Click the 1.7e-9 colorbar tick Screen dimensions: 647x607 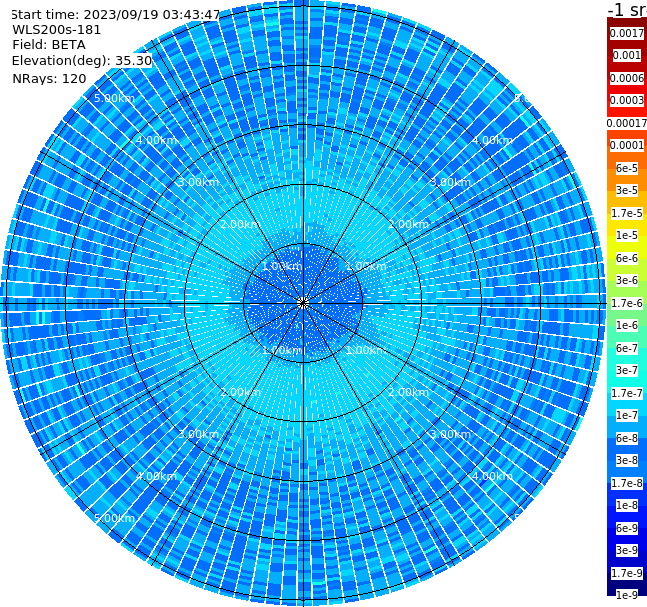(627, 573)
